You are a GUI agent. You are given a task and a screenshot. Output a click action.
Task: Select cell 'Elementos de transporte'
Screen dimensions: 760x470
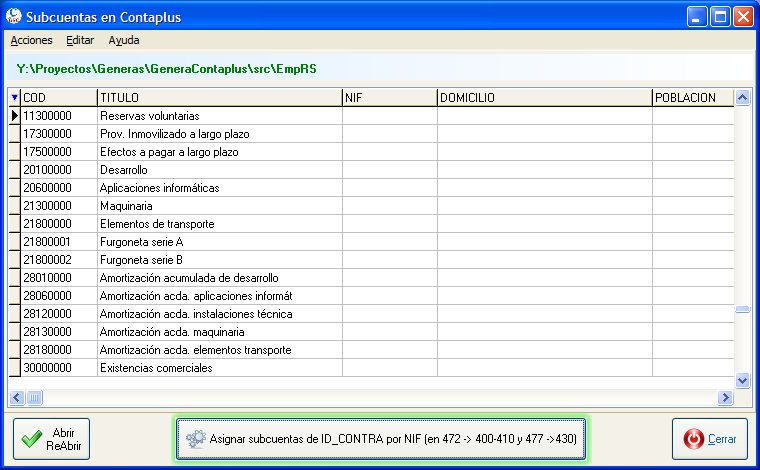click(x=220, y=223)
